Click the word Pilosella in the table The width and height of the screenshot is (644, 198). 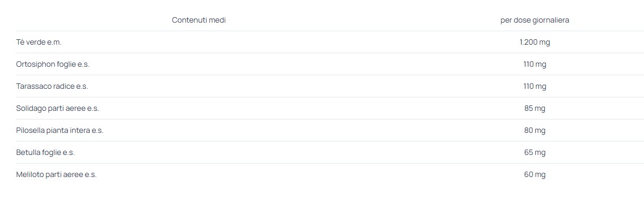click(30, 131)
